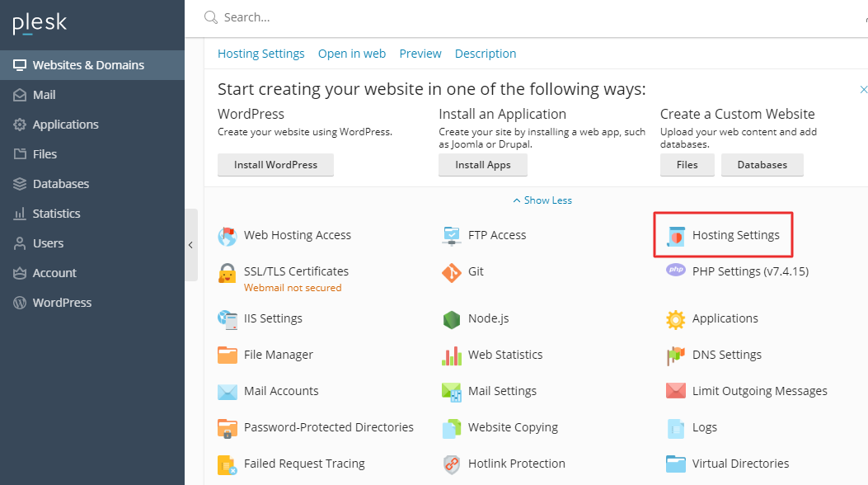Open Limit Outgoing Messages red envelope icon
868x485 pixels.
(x=675, y=391)
